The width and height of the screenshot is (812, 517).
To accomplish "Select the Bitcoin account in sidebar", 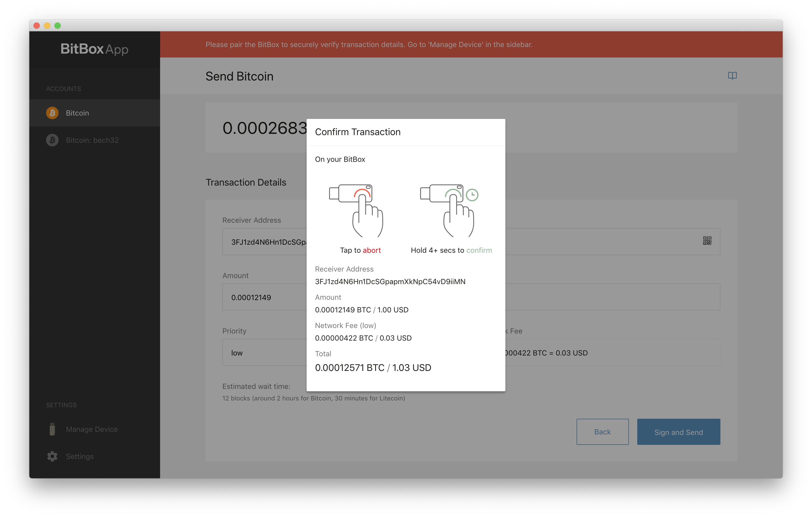I will coord(95,113).
